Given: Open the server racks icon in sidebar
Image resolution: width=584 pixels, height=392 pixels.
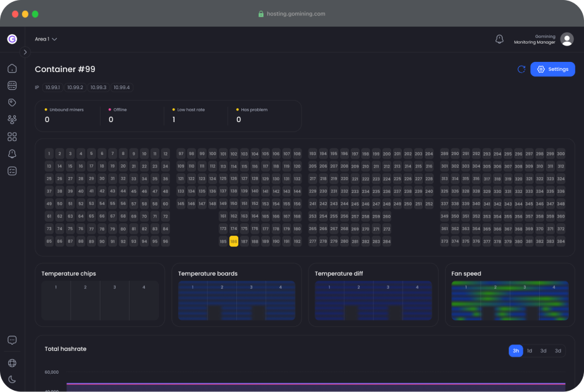Looking at the screenshot, I should (12, 85).
